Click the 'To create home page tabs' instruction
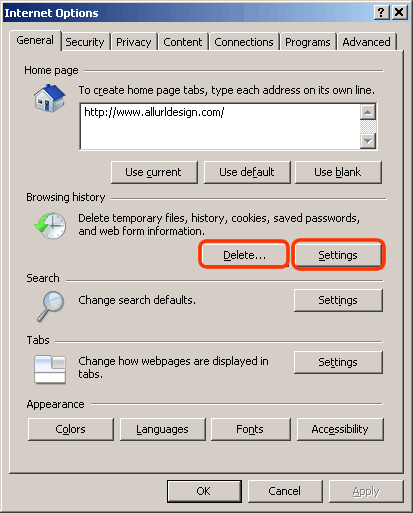Screen dimensions: 413x513 [227, 90]
